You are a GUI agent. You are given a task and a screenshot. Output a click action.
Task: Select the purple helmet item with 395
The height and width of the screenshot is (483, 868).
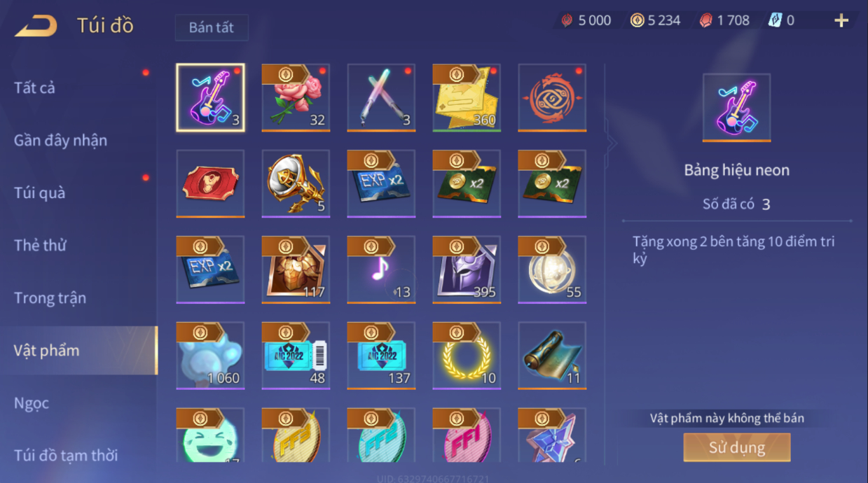pyautogui.click(x=467, y=269)
